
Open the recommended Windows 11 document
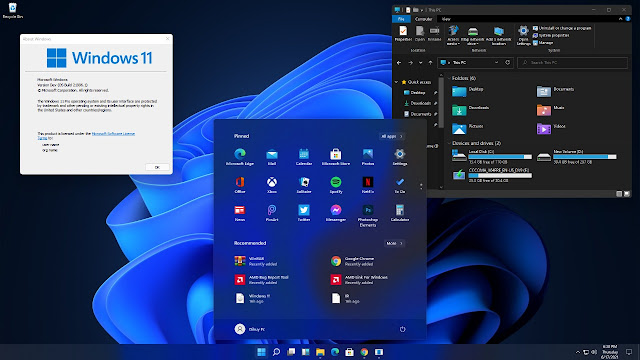point(252,298)
